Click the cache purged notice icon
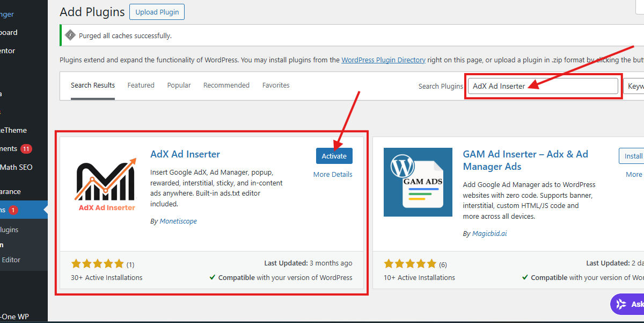 [x=70, y=35]
